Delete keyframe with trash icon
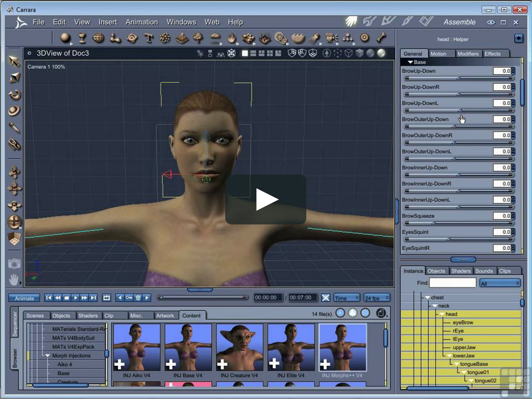532x399 pixels. click(x=138, y=298)
